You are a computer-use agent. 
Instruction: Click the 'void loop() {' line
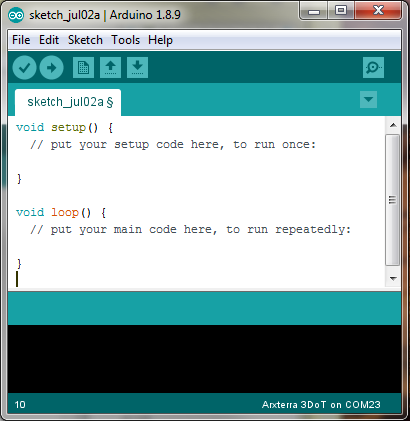[61, 212]
